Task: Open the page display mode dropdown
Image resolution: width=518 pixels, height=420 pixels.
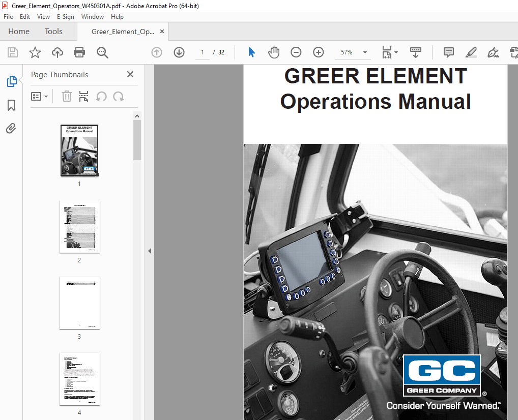Action: [390, 52]
